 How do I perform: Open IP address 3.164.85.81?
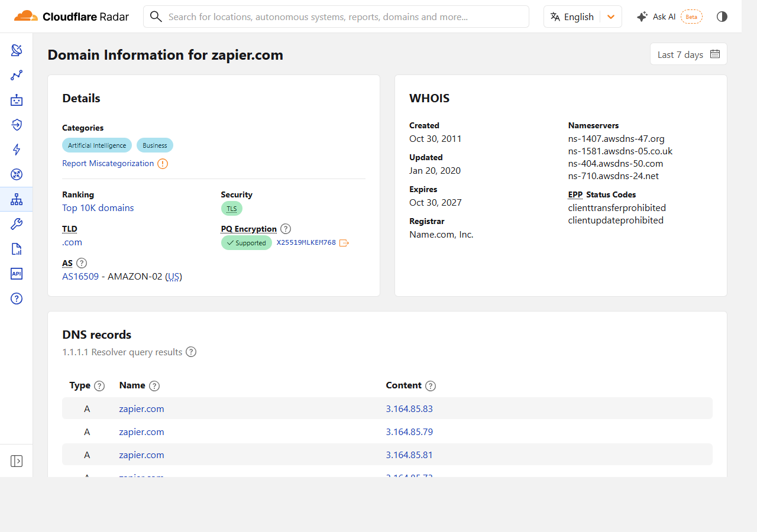point(409,455)
